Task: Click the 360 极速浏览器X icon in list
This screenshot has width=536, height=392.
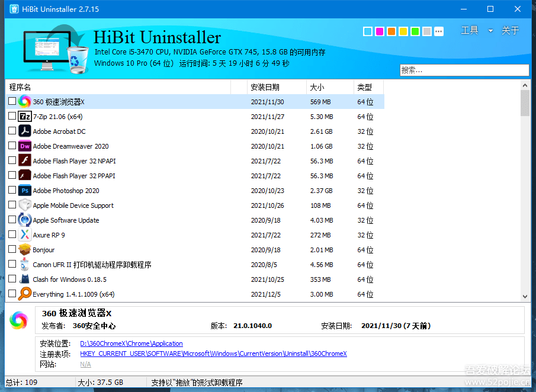Action: coord(24,102)
